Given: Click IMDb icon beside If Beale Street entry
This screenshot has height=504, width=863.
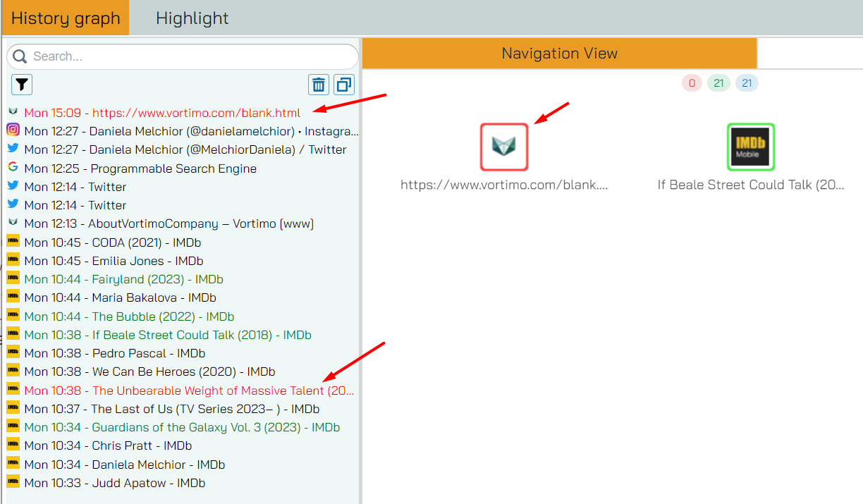Looking at the screenshot, I should 13,333.
